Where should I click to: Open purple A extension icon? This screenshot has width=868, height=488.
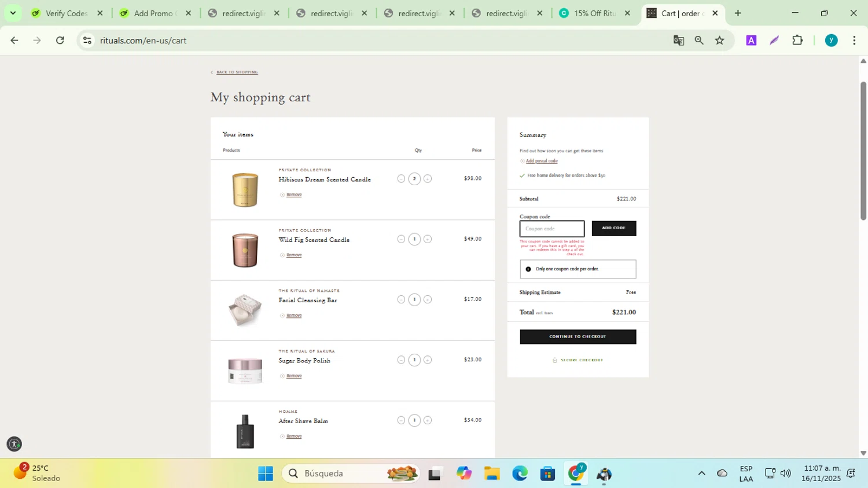coord(751,40)
